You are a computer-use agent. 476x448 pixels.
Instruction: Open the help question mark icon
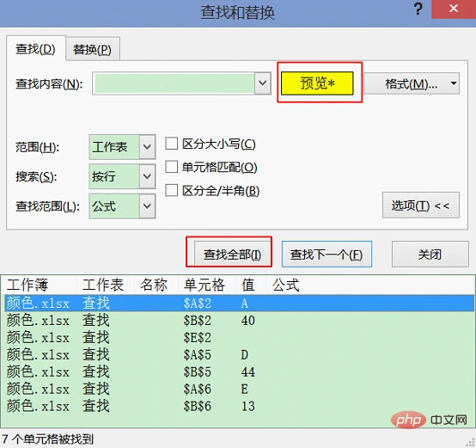pos(418,9)
